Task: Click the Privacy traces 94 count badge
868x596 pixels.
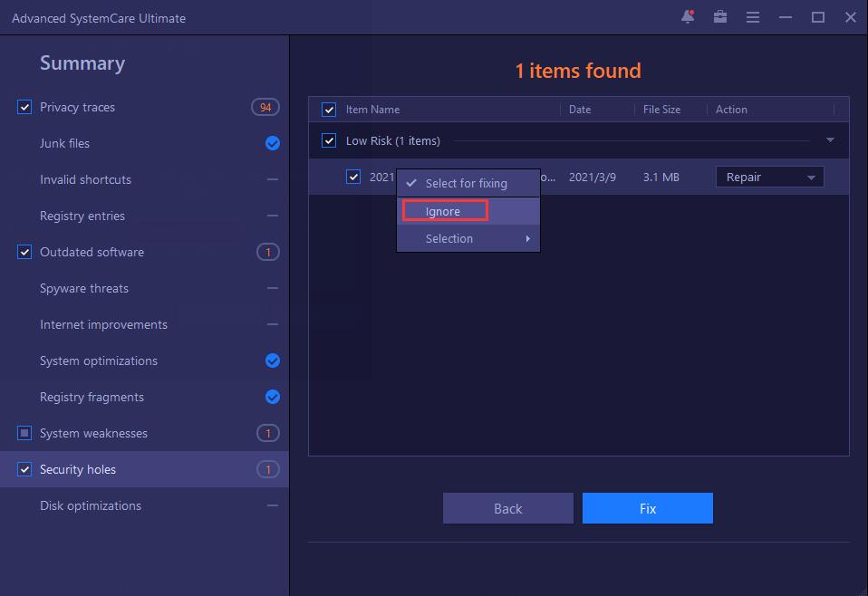Action: pos(265,108)
